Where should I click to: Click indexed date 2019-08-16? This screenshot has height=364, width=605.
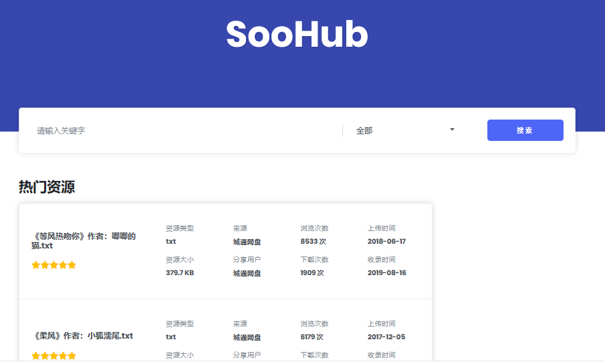[386, 272]
